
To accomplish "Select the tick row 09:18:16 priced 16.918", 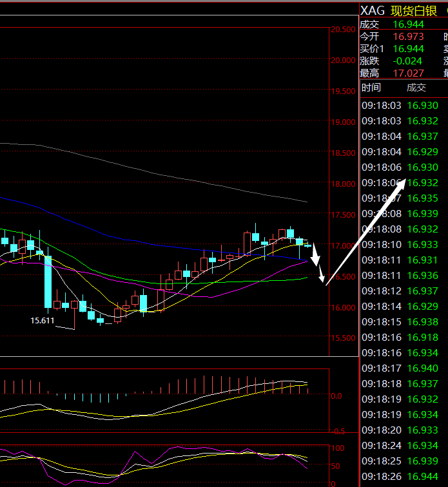I will [x=400, y=338].
